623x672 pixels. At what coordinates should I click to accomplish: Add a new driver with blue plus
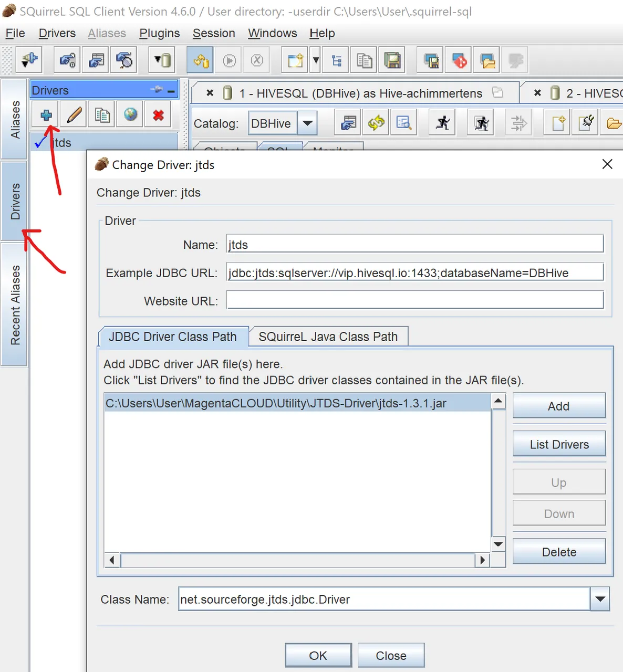(x=46, y=114)
